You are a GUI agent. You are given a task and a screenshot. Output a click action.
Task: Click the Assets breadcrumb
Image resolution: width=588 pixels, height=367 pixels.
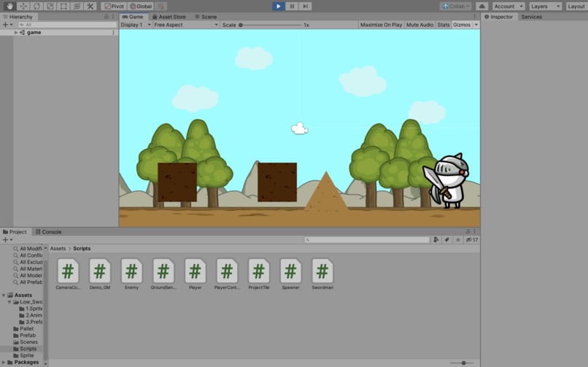tap(58, 248)
